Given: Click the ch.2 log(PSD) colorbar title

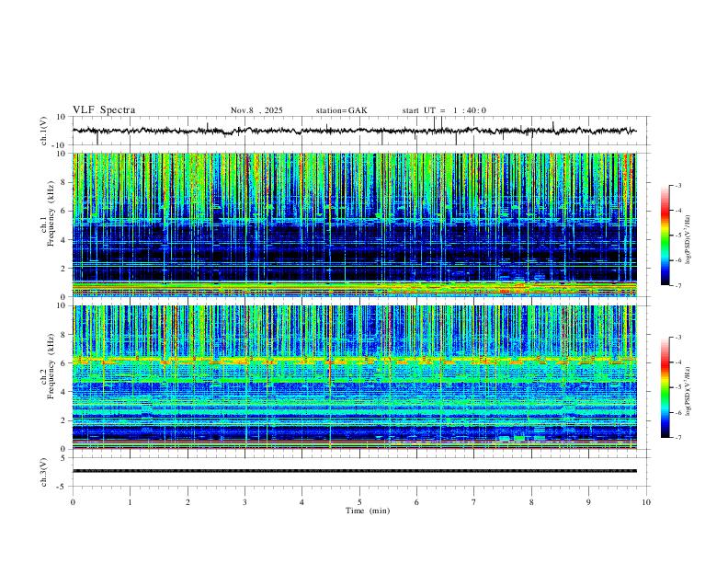Looking at the screenshot, I should 688,391.
